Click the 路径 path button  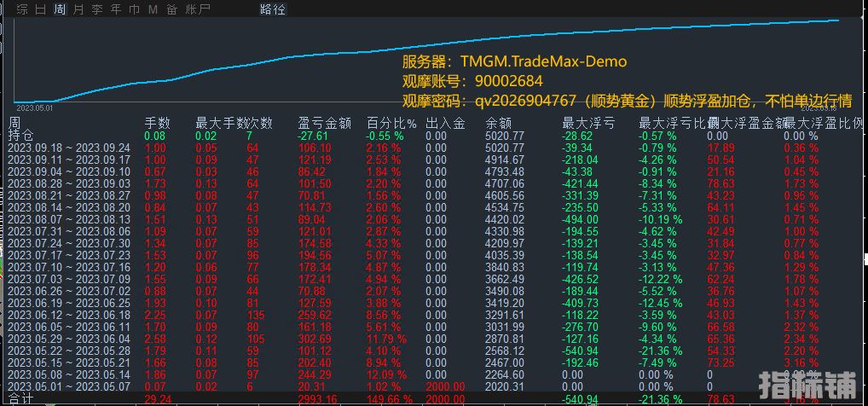tap(273, 9)
